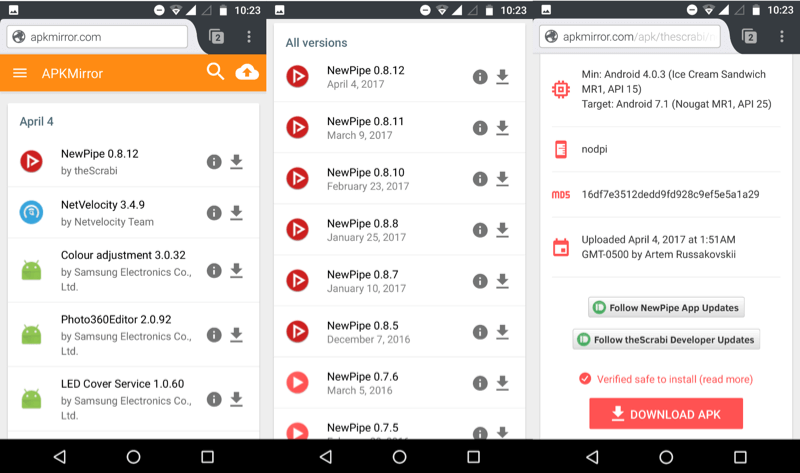Open Photo360Editor 2.0.92 entry
The image size is (800, 473).
[133, 335]
